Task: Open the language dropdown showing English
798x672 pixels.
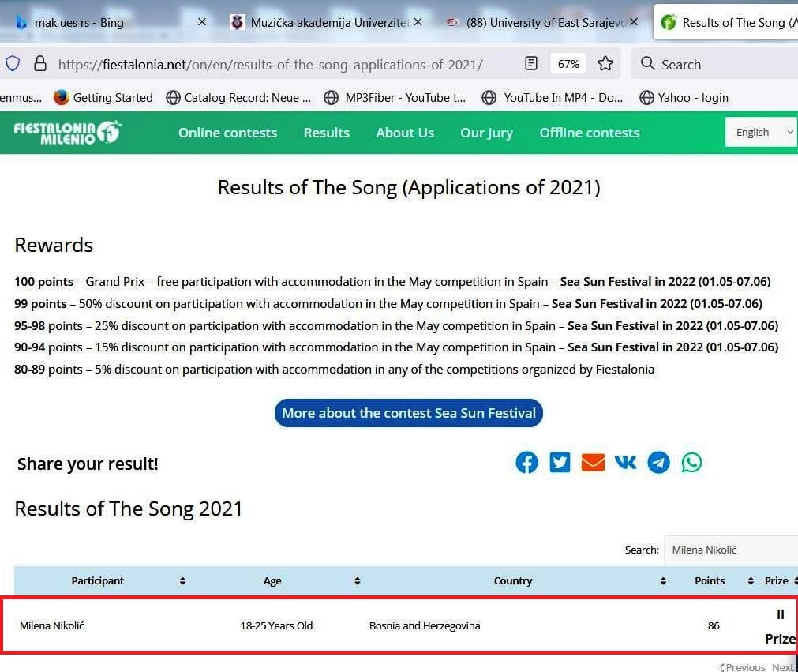Action: pos(762,133)
